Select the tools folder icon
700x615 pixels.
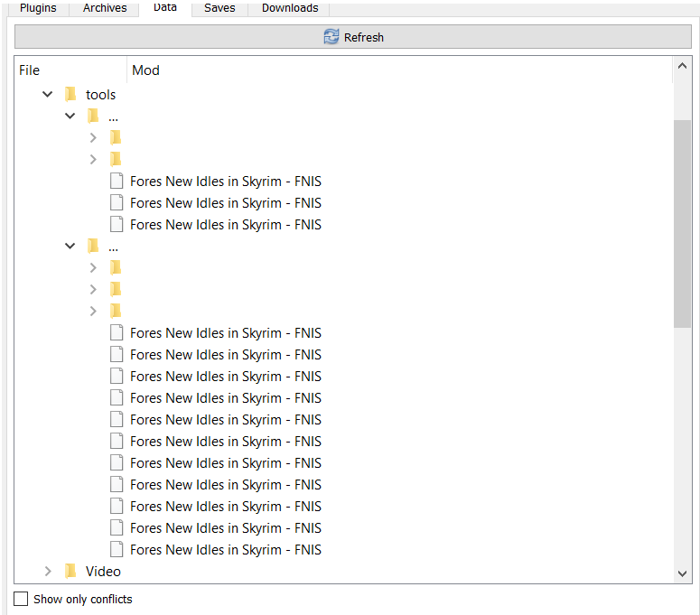click(70, 94)
